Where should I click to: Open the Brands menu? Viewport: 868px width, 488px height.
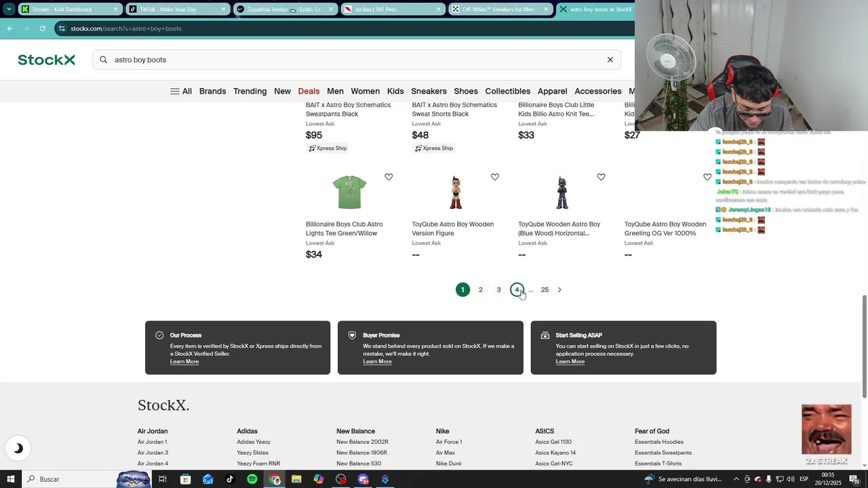[x=212, y=91]
